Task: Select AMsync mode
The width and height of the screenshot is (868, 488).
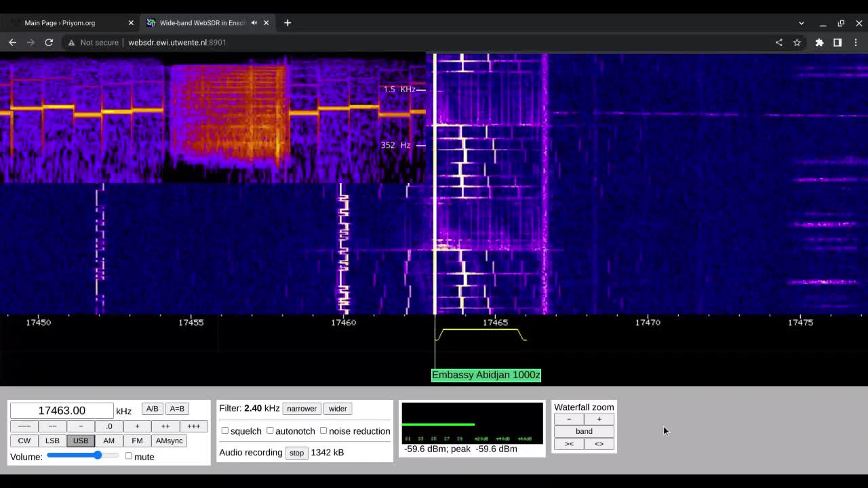Action: point(169,441)
